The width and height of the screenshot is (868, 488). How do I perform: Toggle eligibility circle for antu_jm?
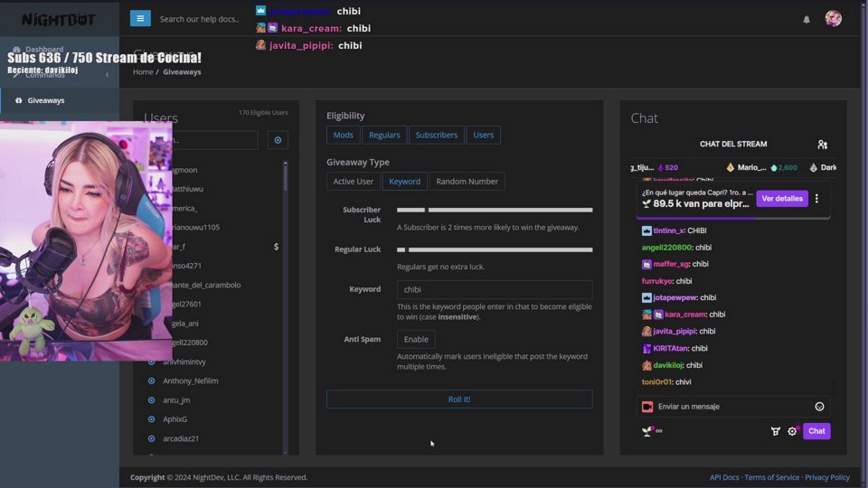(x=152, y=400)
